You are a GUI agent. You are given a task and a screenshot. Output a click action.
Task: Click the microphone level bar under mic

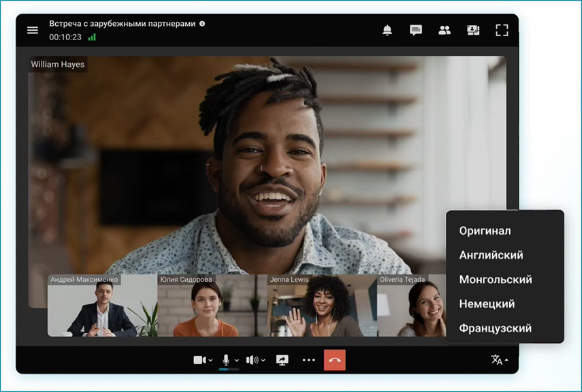tap(229, 370)
